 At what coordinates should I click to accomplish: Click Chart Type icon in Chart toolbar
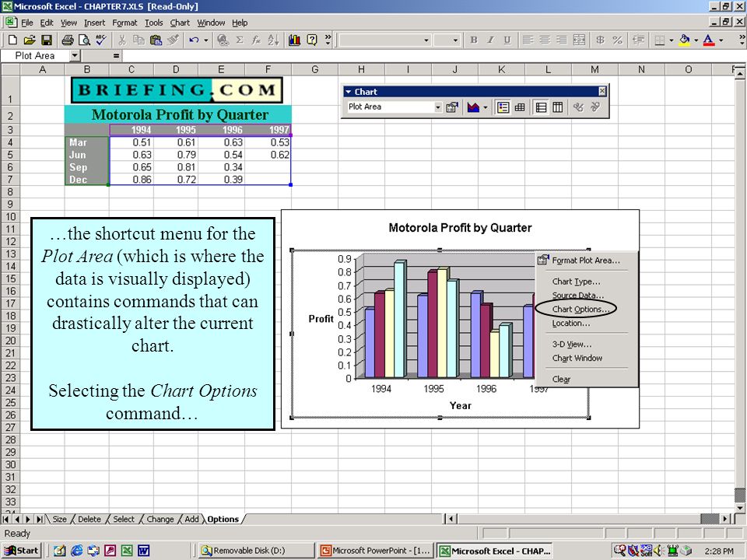(x=473, y=107)
